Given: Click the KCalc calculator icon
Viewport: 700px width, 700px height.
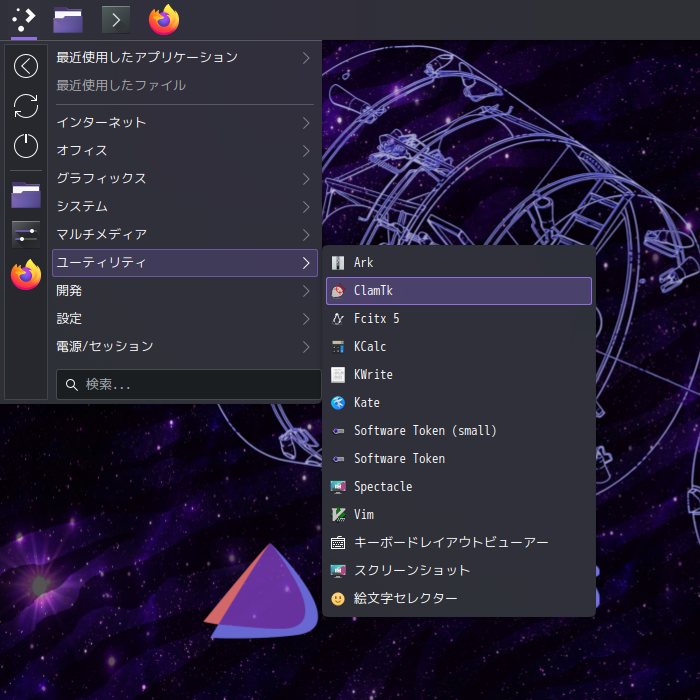Looking at the screenshot, I should pyautogui.click(x=338, y=347).
